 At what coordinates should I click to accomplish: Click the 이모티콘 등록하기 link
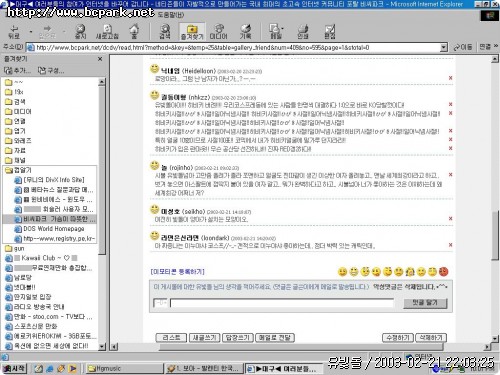point(177,272)
